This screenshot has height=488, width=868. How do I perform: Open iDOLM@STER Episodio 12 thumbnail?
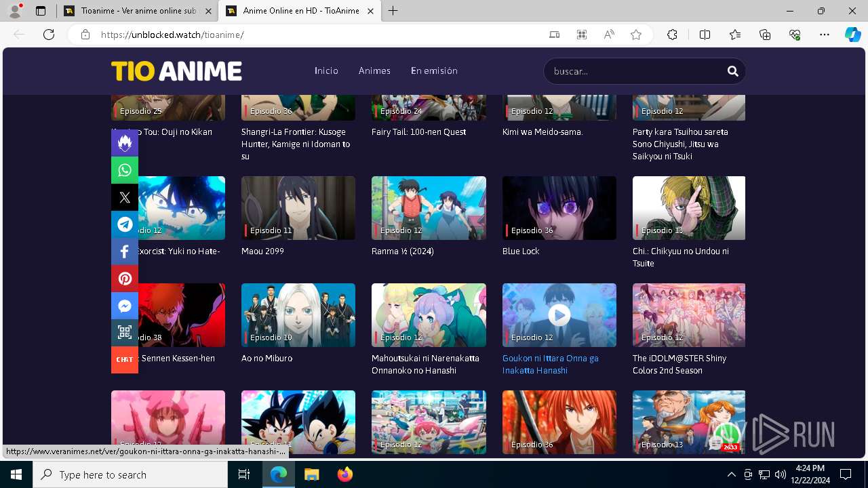click(x=689, y=315)
